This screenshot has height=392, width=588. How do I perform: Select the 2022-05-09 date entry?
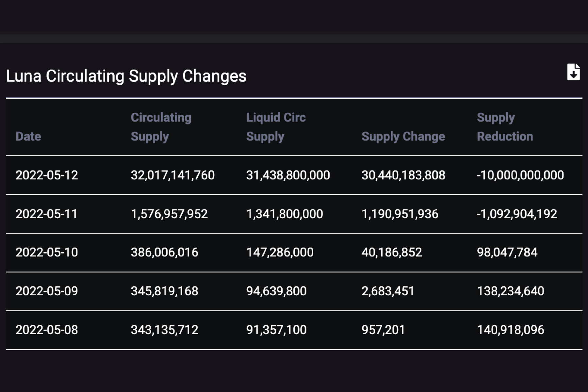pos(47,291)
